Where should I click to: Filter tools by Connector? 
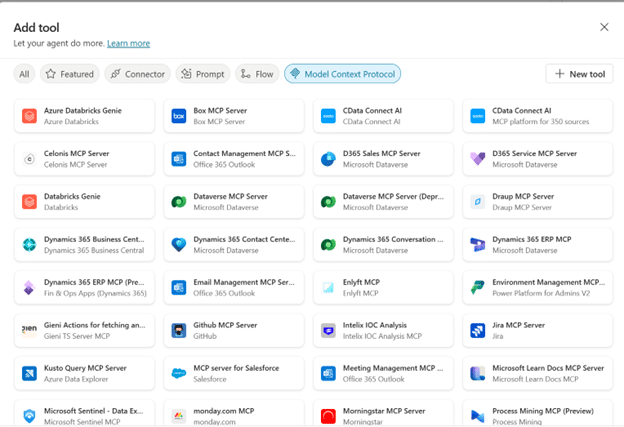click(137, 74)
